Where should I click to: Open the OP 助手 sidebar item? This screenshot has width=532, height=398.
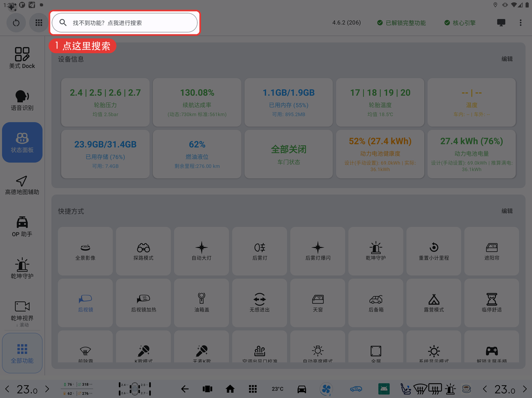coord(22,227)
